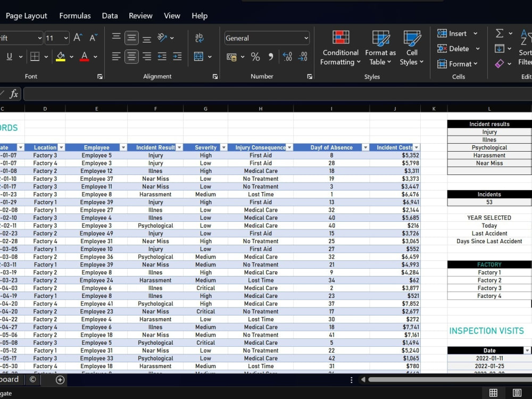This screenshot has height=399, width=532.
Task: Increase decimal places
Action: tap(287, 57)
